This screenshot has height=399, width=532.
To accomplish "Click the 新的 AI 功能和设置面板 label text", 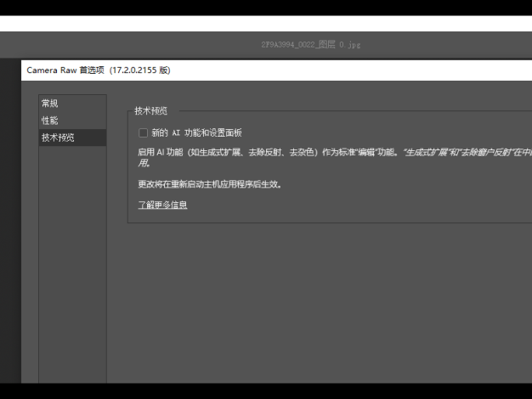I will (196, 133).
